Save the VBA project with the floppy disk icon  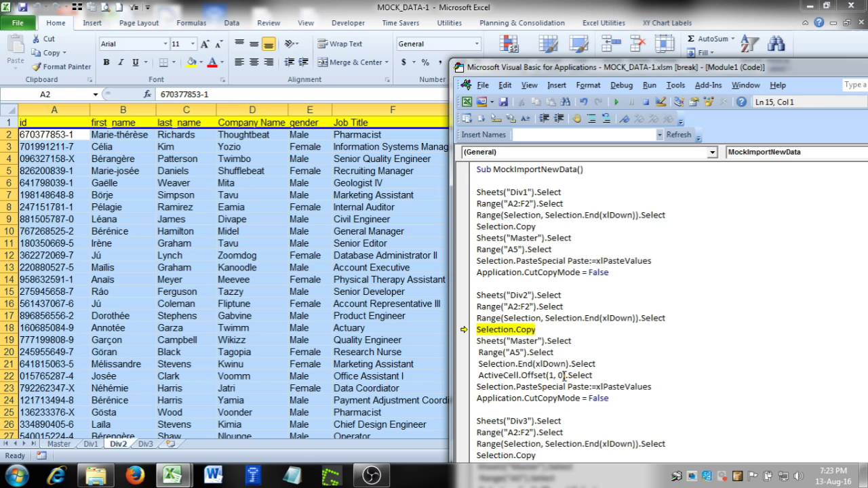pyautogui.click(x=503, y=102)
